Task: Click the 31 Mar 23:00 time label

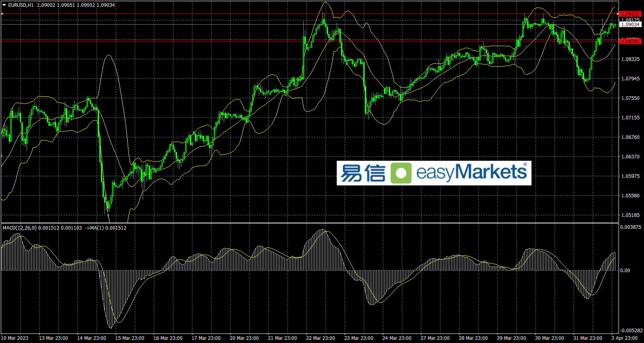Action: coord(588,338)
